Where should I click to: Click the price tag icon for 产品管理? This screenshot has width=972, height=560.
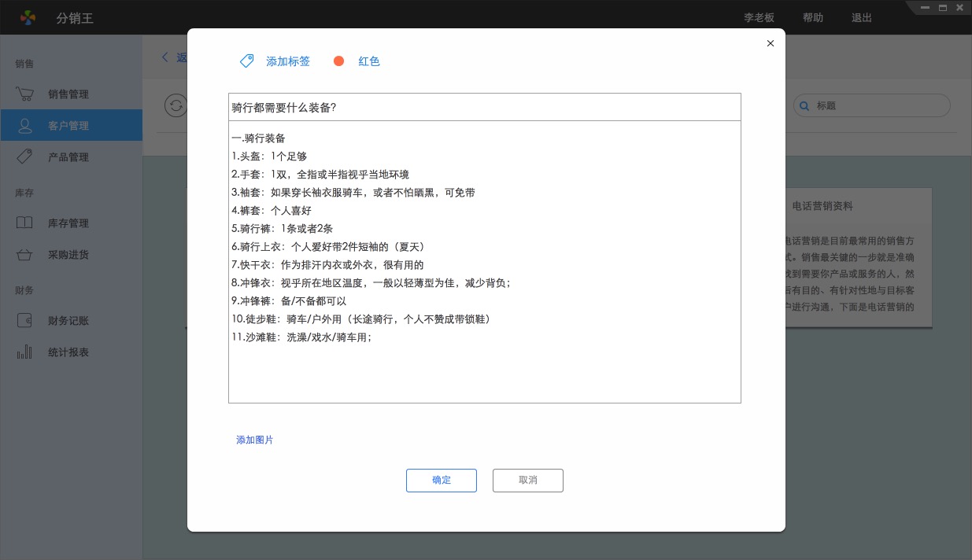[24, 157]
